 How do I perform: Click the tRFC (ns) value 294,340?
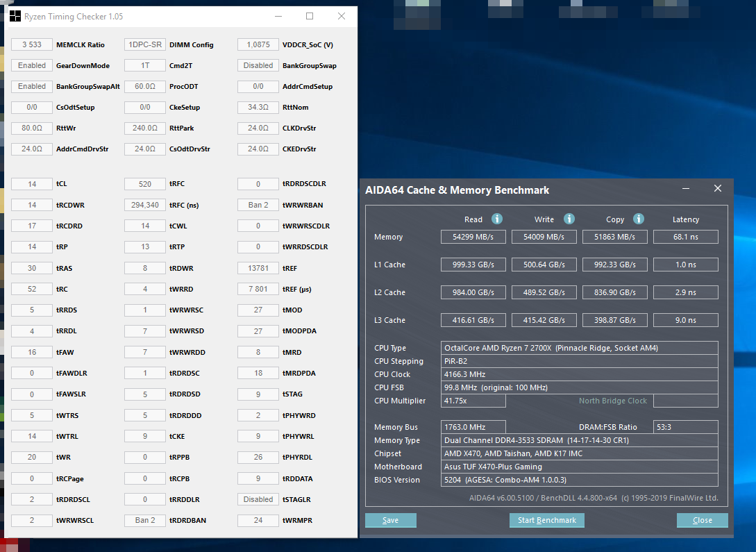coord(145,205)
